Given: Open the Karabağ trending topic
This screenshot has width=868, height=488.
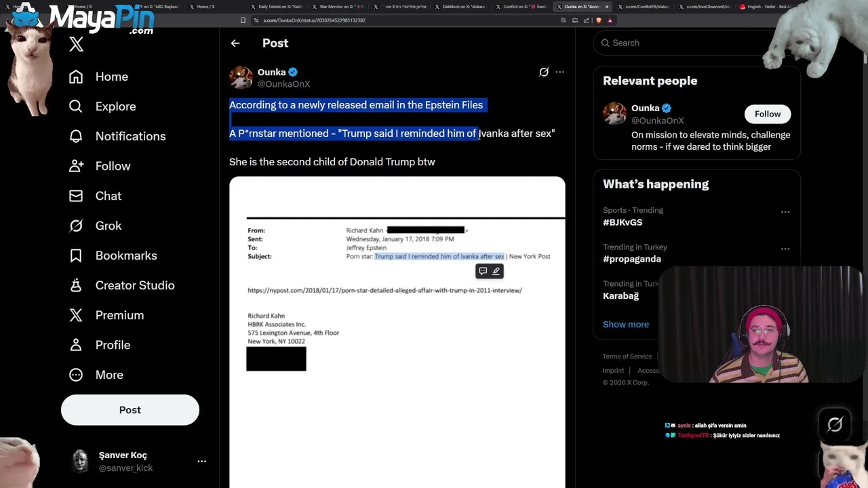Looking at the screenshot, I should 620,296.
